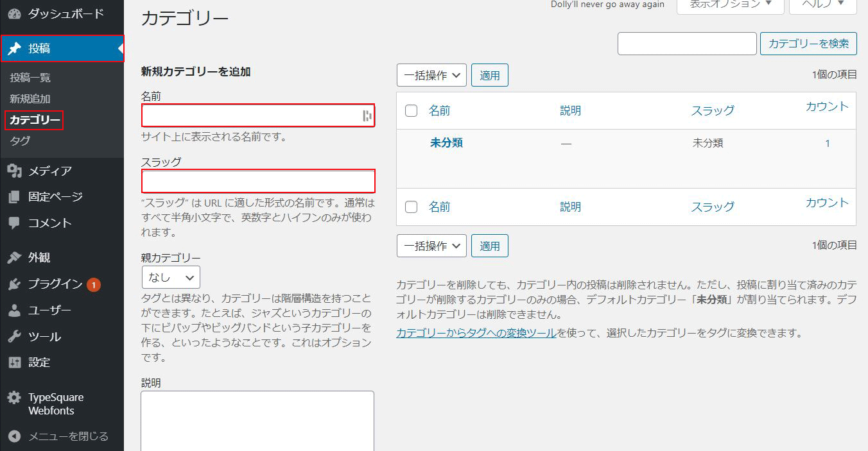This screenshot has height=451, width=868.
Task: Check the select-all box in table footer
Action: click(x=412, y=207)
